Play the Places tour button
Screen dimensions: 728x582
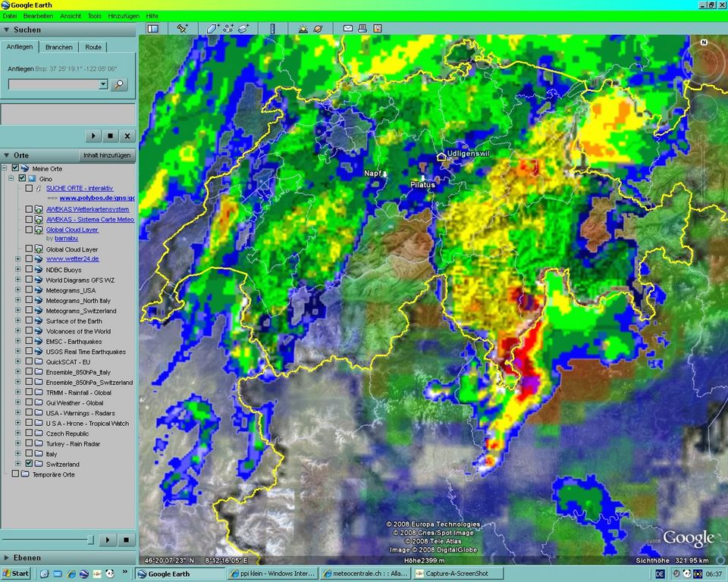tap(108, 540)
